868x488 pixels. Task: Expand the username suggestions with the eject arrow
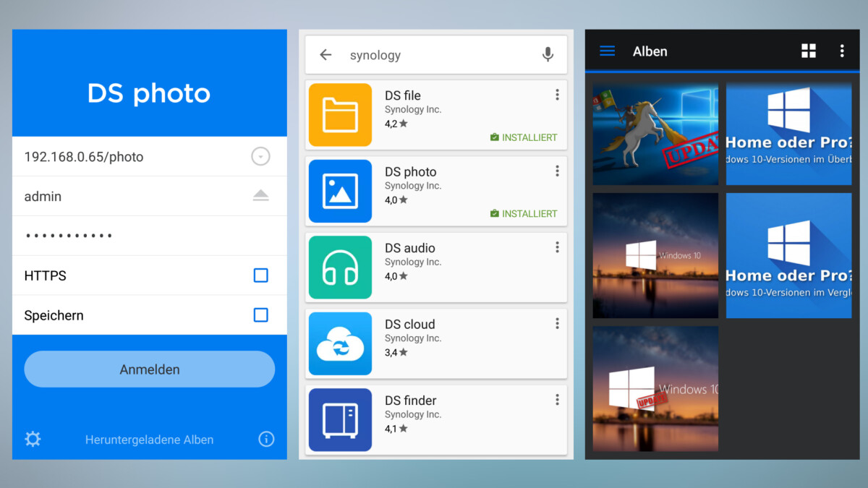click(x=260, y=196)
